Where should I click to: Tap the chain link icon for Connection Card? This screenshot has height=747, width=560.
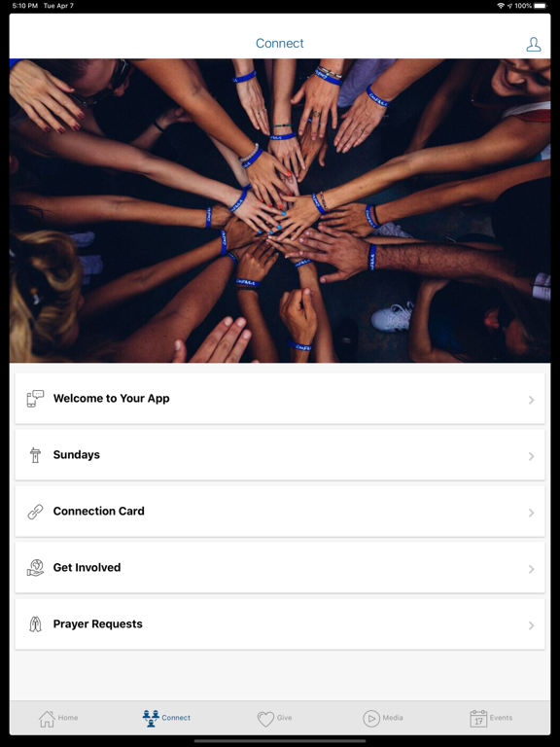click(x=35, y=512)
